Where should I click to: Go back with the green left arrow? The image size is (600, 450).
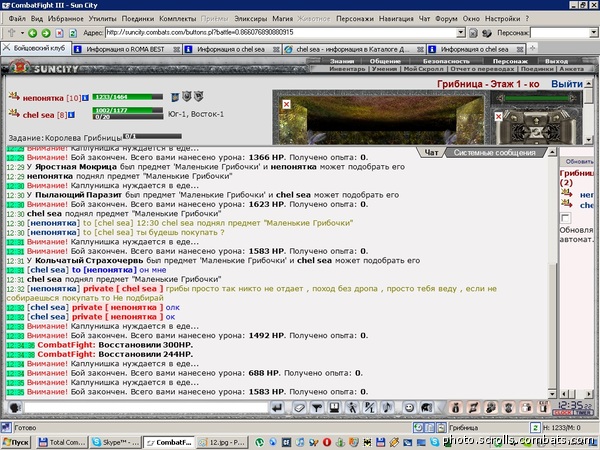33,33
